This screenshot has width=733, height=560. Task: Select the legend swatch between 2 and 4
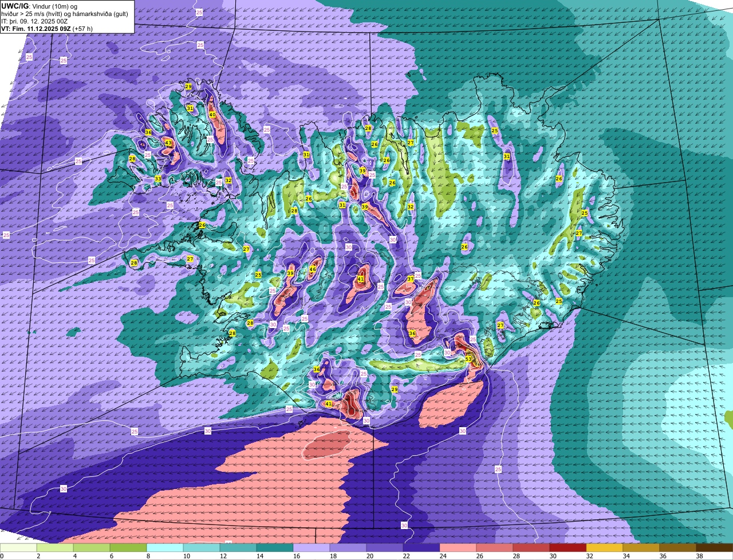55,547
